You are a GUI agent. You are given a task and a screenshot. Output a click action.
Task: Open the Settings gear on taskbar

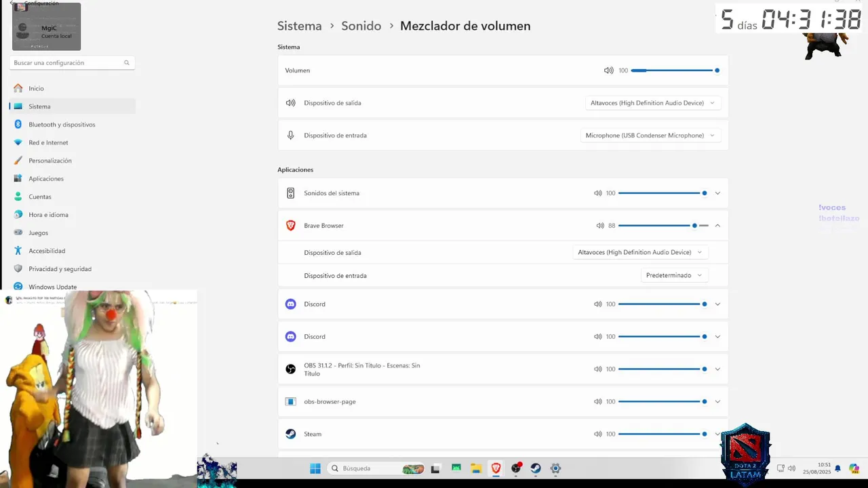pyautogui.click(x=555, y=468)
